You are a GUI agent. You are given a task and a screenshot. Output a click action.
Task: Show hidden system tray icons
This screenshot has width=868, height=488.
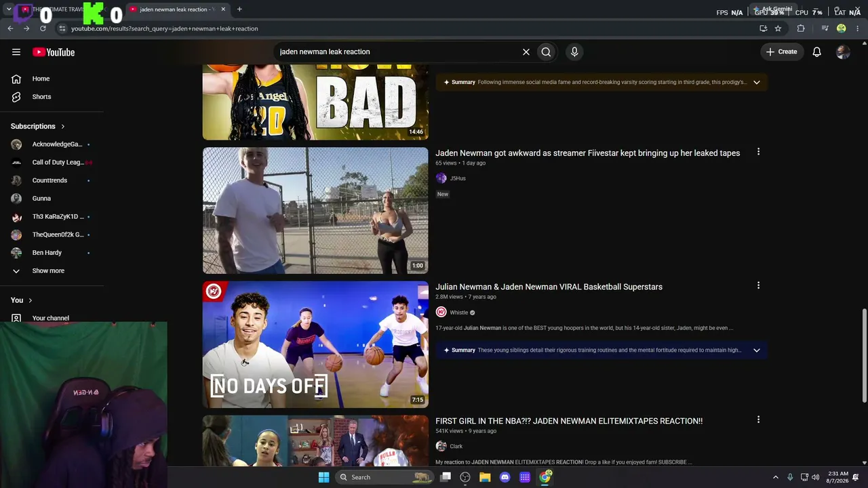(x=776, y=477)
